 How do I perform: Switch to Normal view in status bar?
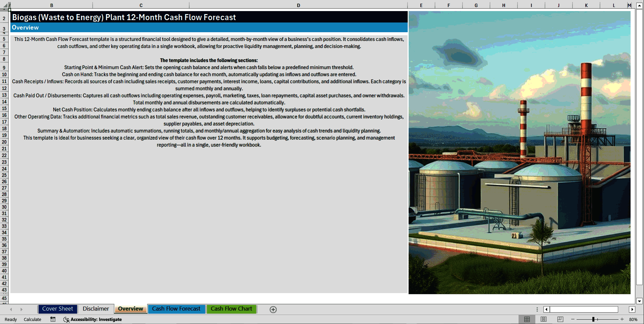[x=527, y=319]
